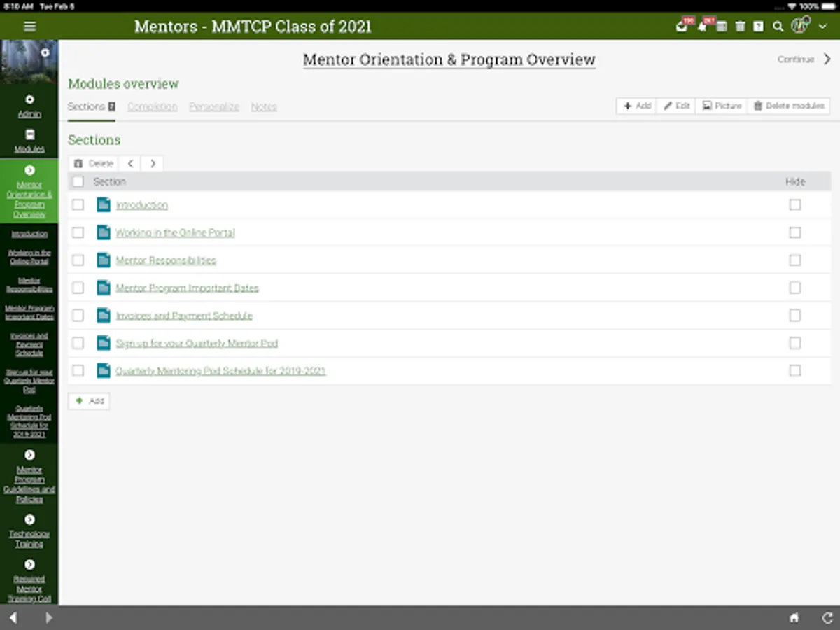Click the Mentor Orientation & Program Overview title
Image resolution: width=840 pixels, height=630 pixels.
pos(449,59)
